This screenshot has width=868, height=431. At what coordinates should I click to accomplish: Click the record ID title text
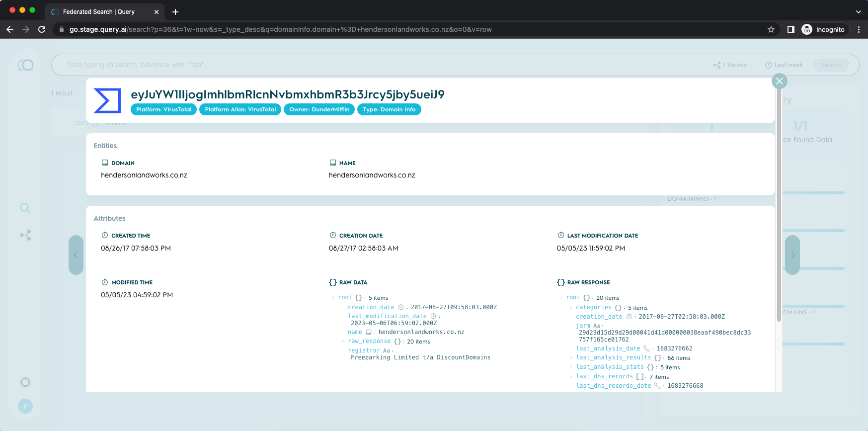pos(288,94)
